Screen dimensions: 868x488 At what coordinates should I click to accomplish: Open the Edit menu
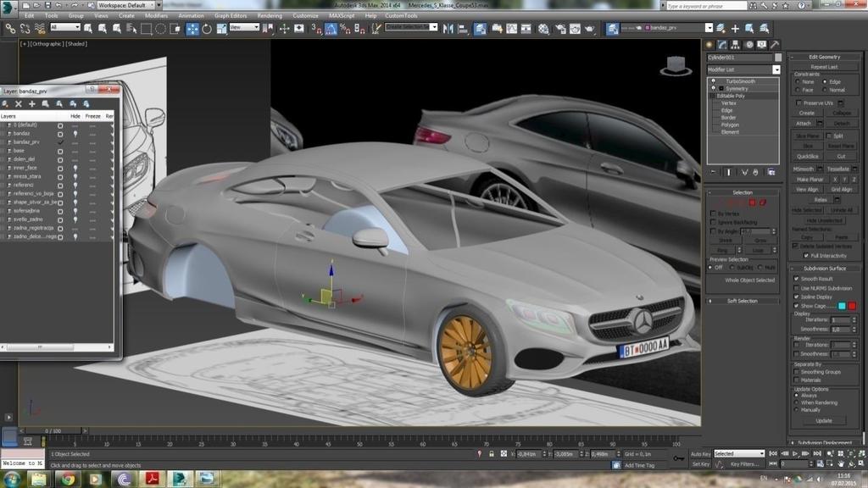pos(29,16)
